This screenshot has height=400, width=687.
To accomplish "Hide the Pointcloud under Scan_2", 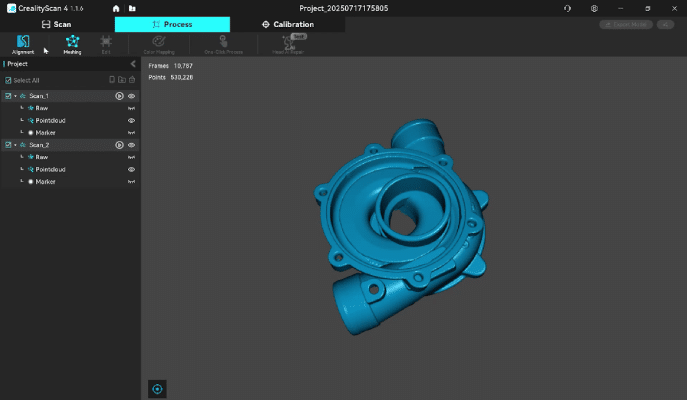I will (131, 170).
